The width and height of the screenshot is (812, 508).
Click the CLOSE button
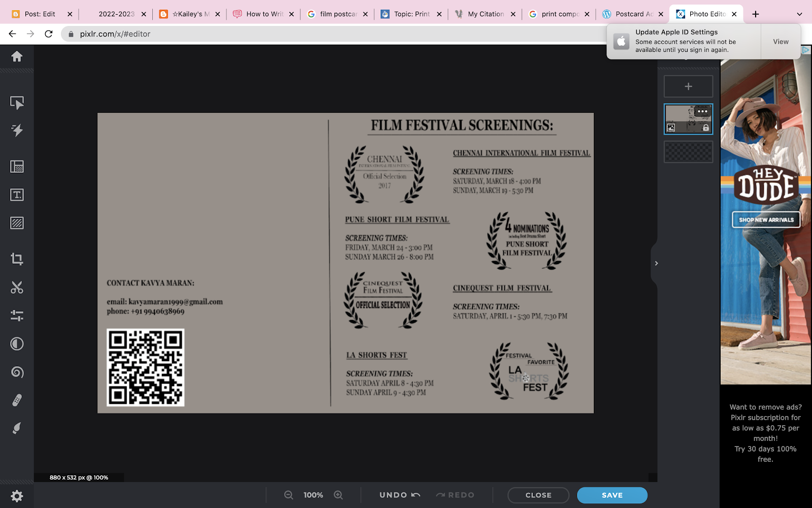[x=538, y=495]
